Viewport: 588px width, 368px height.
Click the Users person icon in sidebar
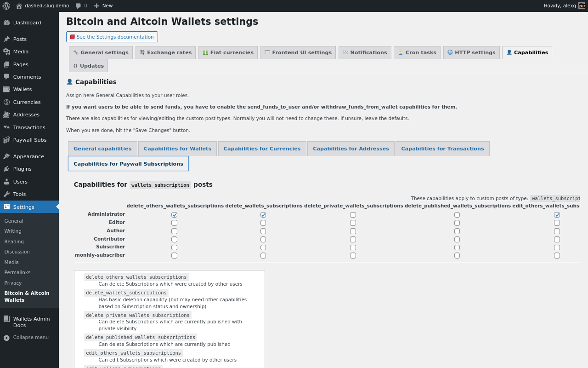click(6, 182)
